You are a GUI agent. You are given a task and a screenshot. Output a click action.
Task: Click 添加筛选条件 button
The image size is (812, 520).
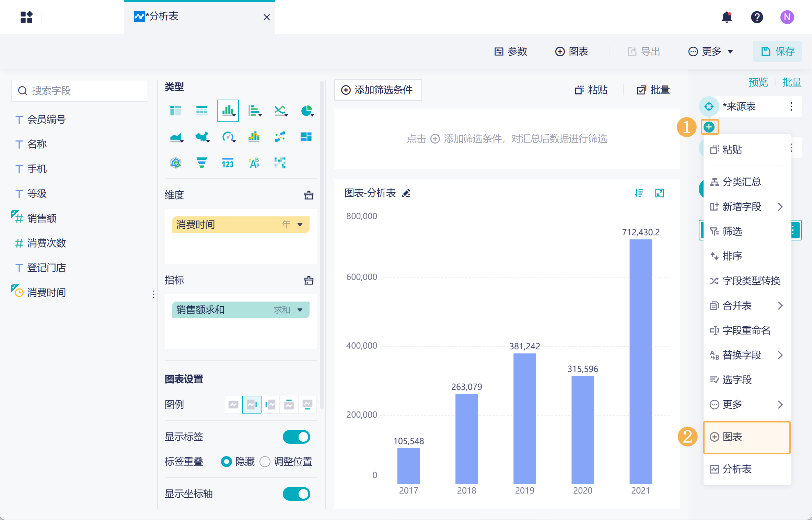pyautogui.click(x=378, y=90)
